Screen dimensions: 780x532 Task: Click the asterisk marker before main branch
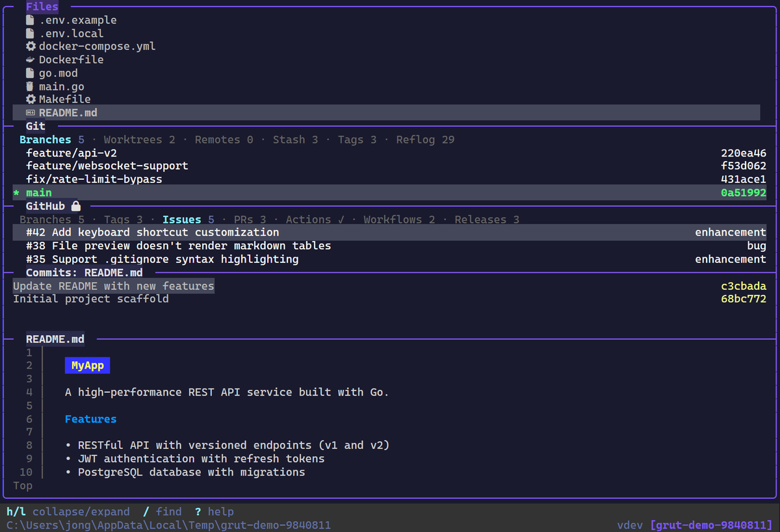pyautogui.click(x=16, y=193)
